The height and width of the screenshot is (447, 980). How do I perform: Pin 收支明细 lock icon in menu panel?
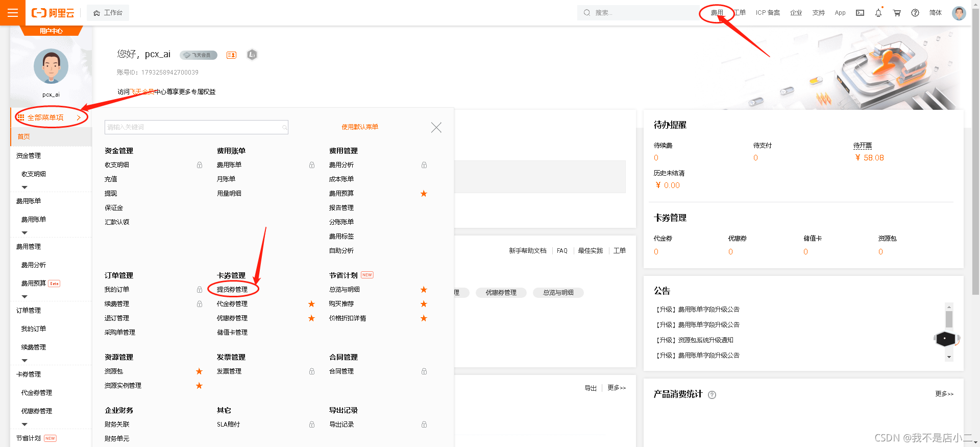coord(200,165)
